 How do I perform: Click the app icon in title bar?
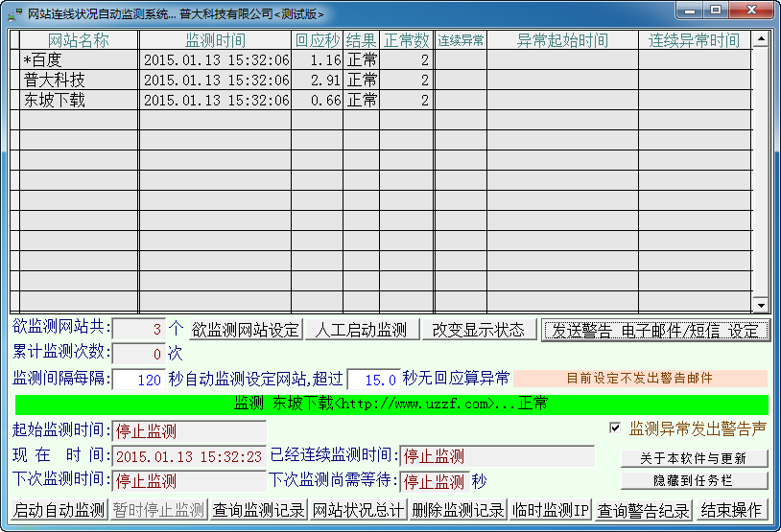tap(15, 14)
